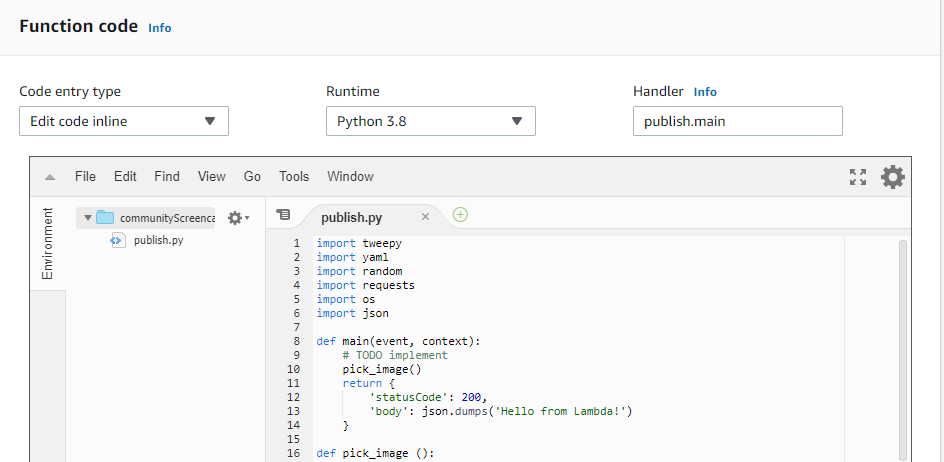Open the Code entry type dropdown
This screenshot has width=944, height=462.
tap(124, 121)
